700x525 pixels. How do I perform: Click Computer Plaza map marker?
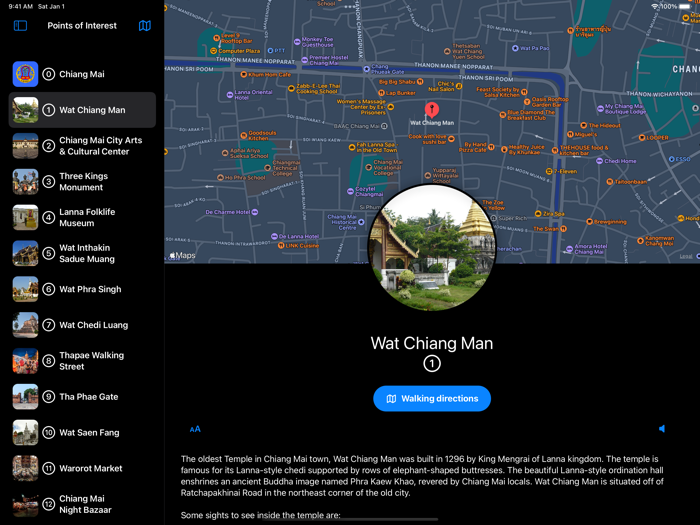pyautogui.click(x=213, y=51)
